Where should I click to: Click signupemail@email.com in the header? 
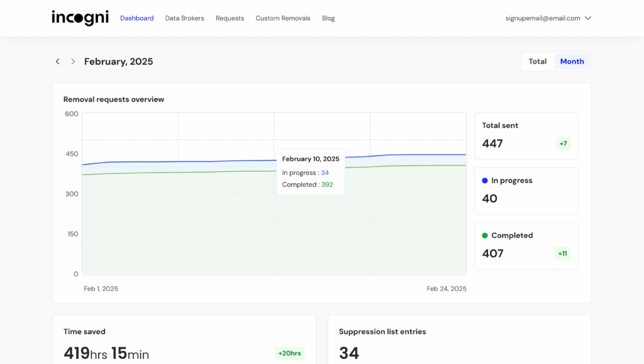pos(541,18)
